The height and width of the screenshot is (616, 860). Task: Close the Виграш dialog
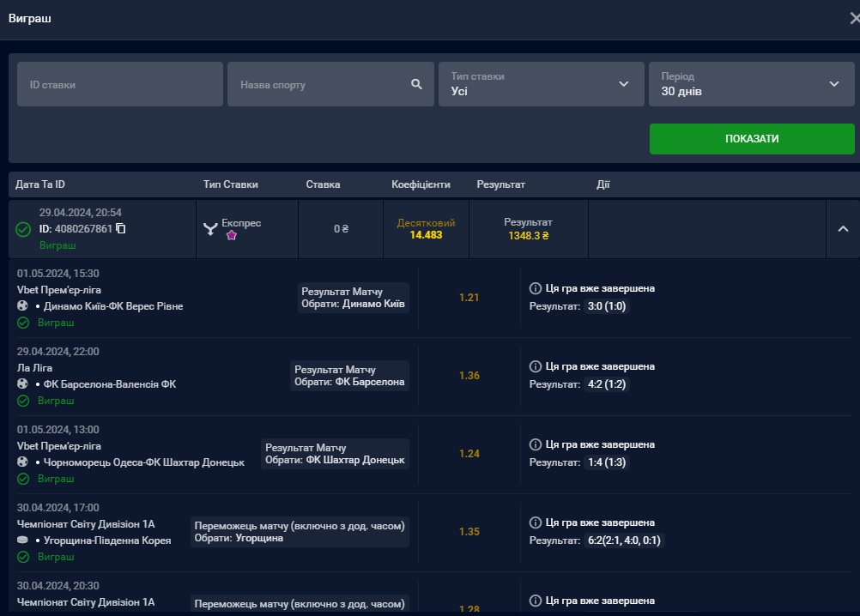855,19
